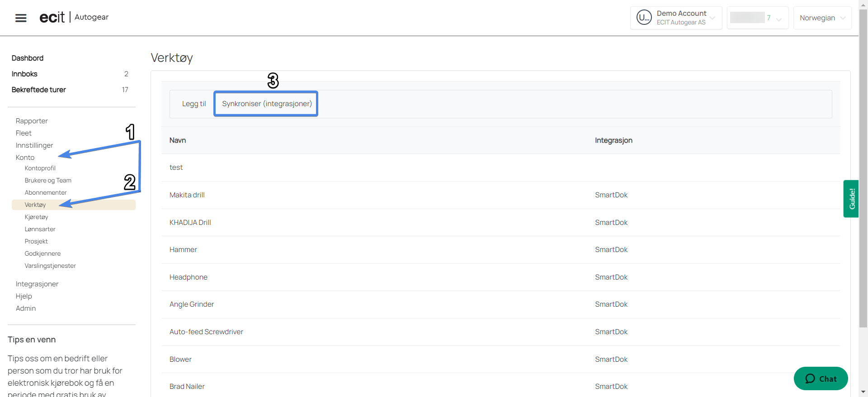Open the Angle Grinder entry

(x=192, y=304)
